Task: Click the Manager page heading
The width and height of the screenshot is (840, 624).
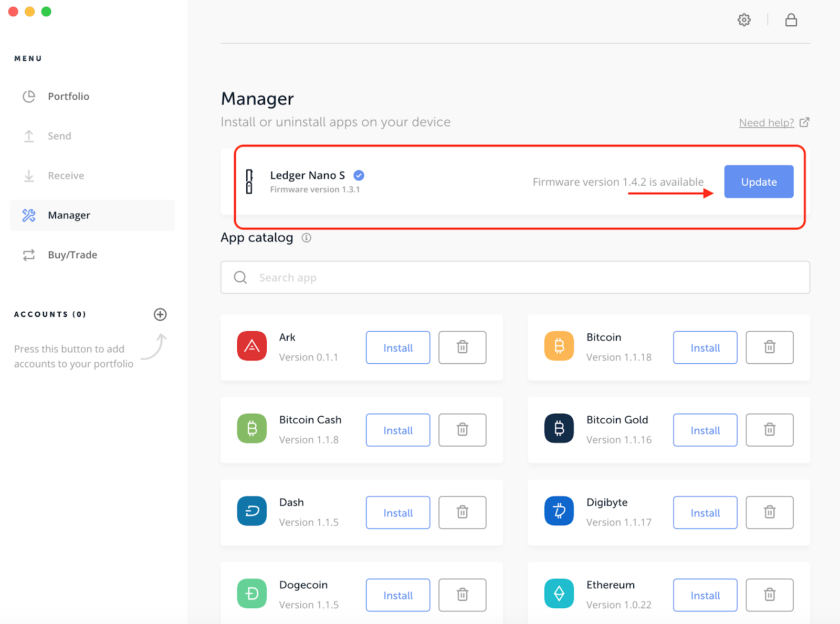Action: [257, 99]
